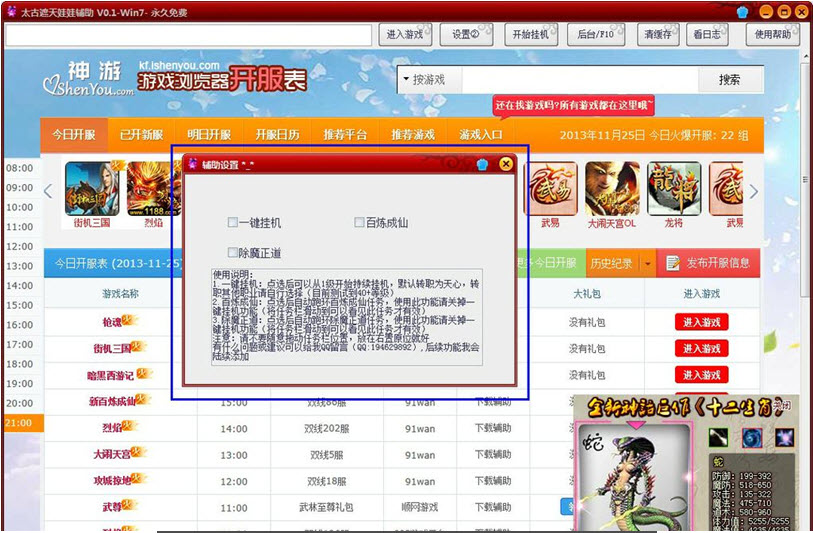
Task: Focus the address input field at top
Action: (189, 35)
